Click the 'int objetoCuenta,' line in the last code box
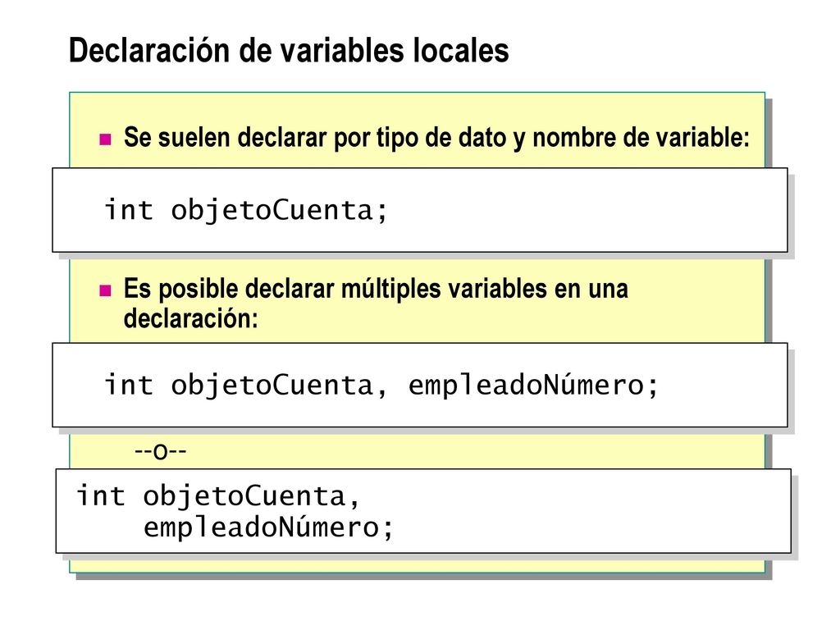840x630 pixels. pos(217,495)
